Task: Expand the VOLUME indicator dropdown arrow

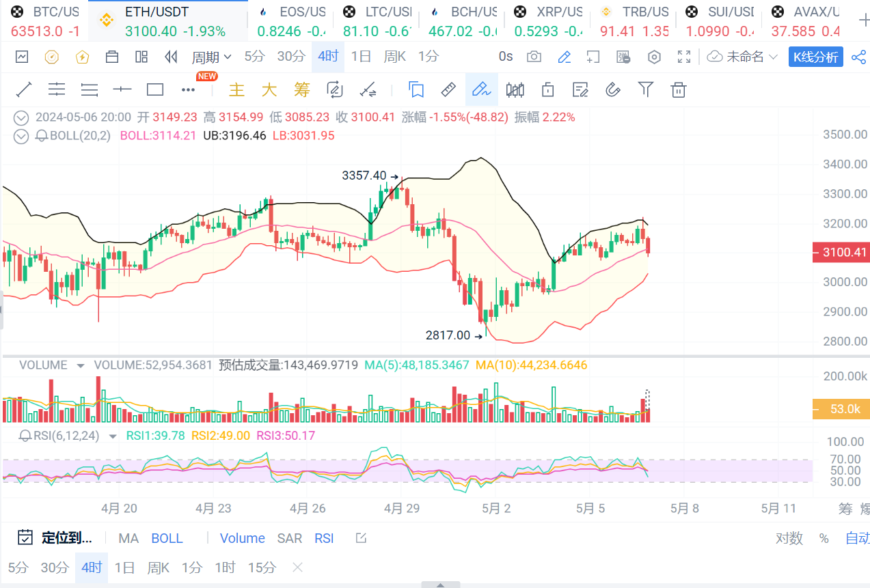Action: click(x=81, y=365)
